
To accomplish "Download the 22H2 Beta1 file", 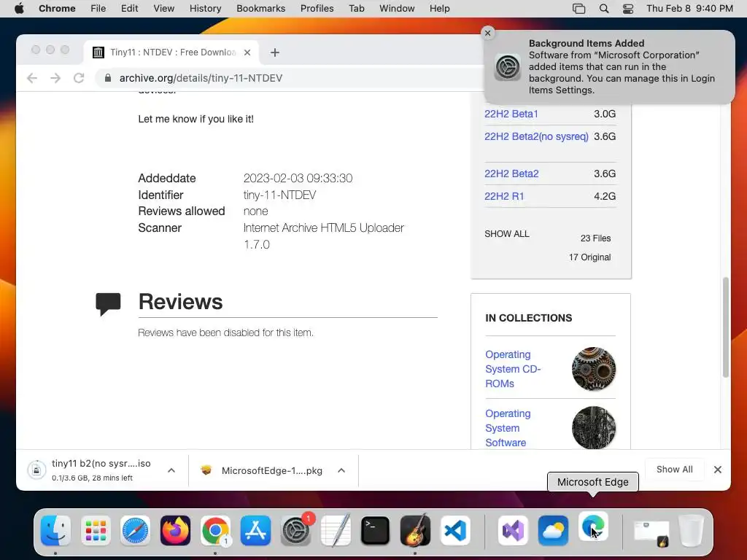I will 511,114.
